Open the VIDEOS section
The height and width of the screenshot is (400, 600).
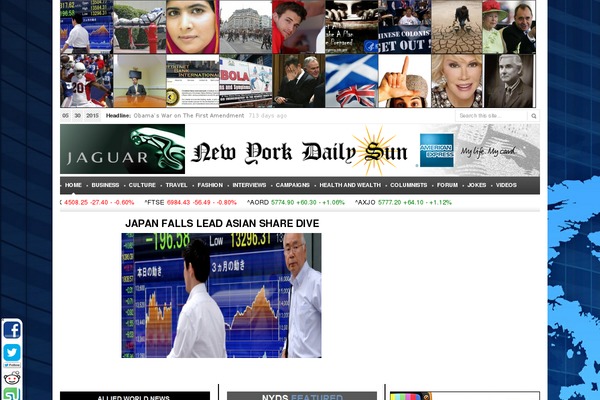click(506, 185)
